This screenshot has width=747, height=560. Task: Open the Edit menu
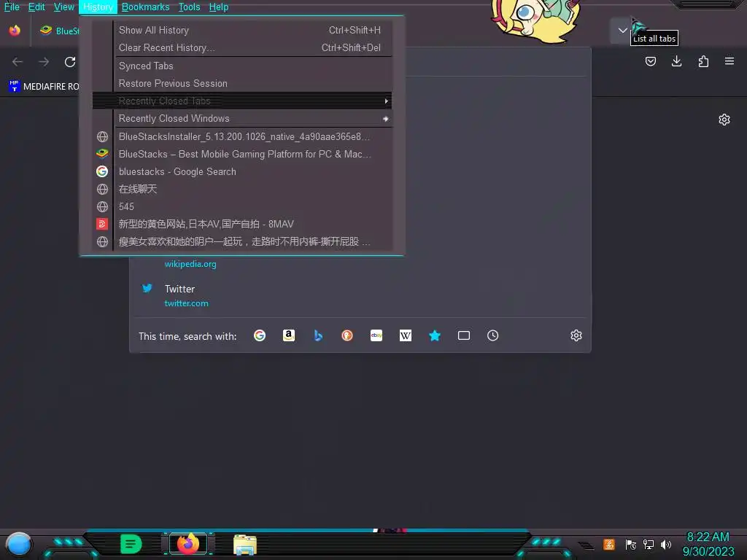tap(36, 7)
